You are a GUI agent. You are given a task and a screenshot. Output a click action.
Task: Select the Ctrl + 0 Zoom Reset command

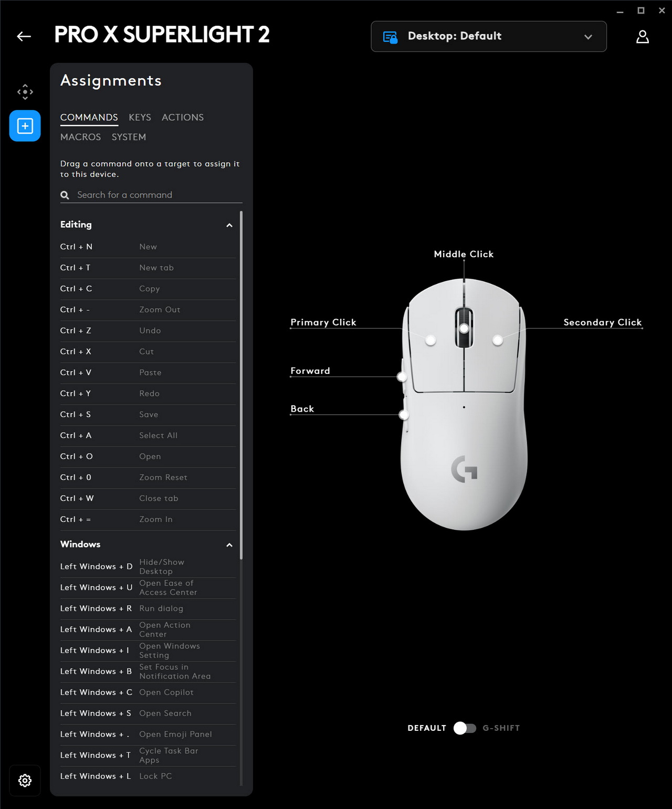pyautogui.click(x=148, y=478)
